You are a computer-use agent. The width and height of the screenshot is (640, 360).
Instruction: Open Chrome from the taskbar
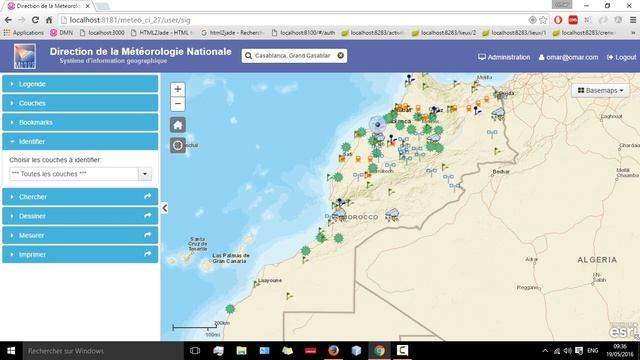pyautogui.click(x=379, y=351)
